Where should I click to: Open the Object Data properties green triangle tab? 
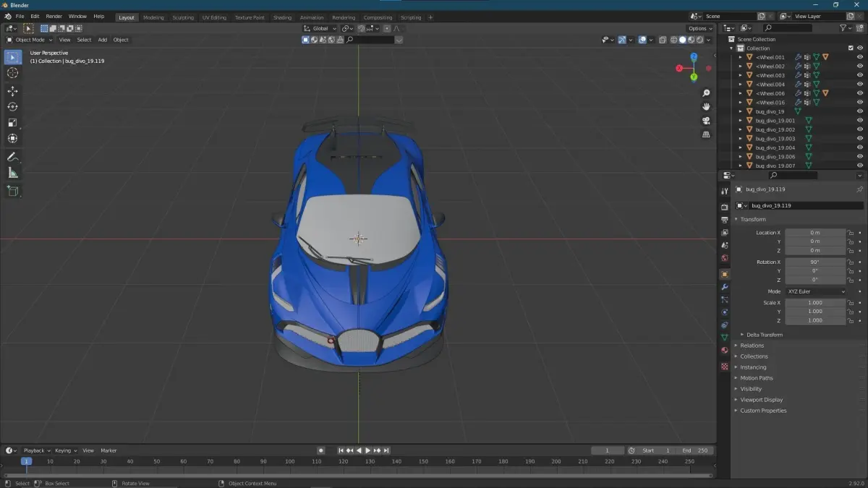pos(725,338)
